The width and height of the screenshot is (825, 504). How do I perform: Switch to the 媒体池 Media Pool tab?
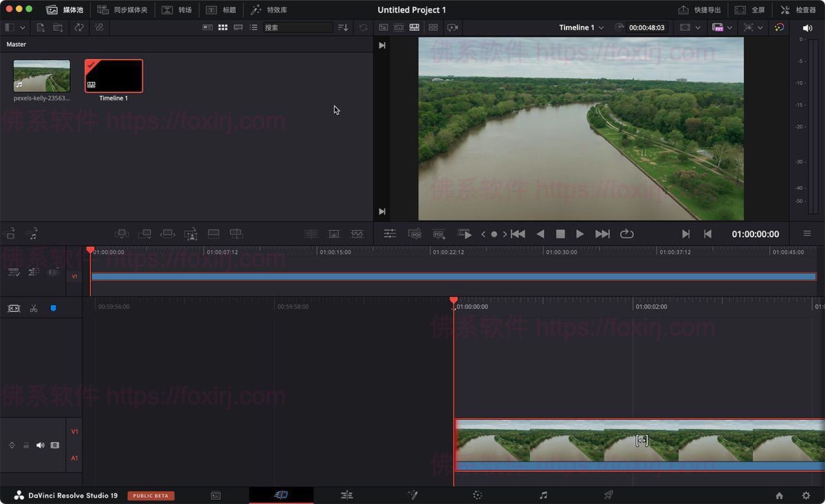pyautogui.click(x=62, y=10)
